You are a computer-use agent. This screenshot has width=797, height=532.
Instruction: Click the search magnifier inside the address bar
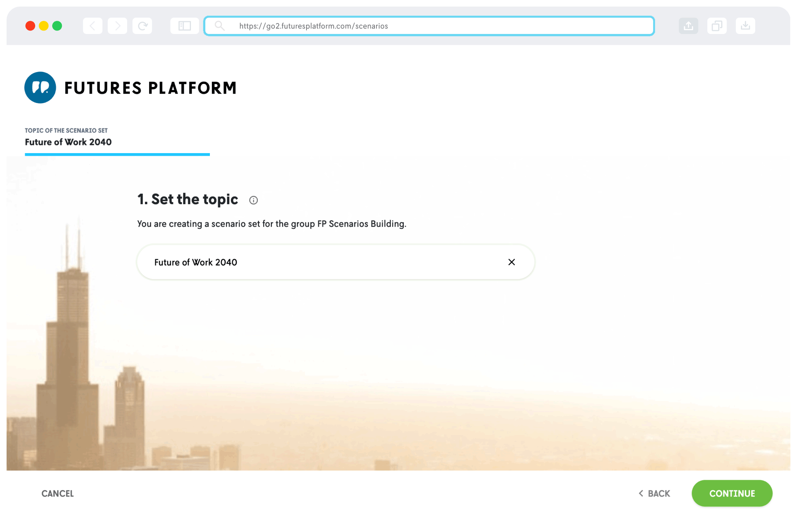click(x=220, y=26)
